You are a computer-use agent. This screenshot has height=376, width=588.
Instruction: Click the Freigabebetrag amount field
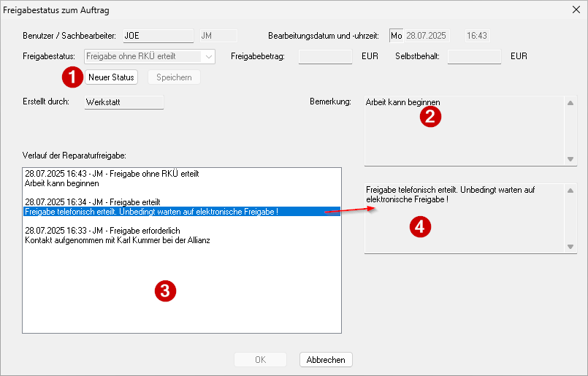point(325,57)
